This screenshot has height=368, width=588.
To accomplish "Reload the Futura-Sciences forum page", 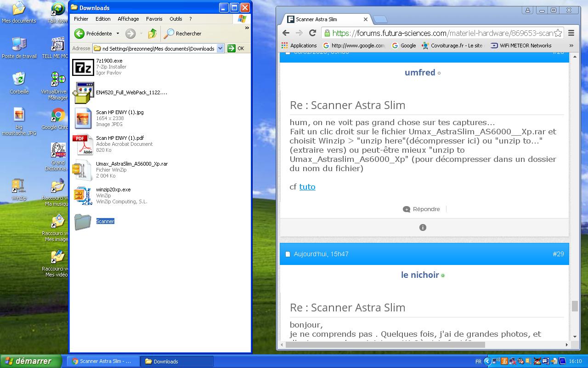I will 312,33.
